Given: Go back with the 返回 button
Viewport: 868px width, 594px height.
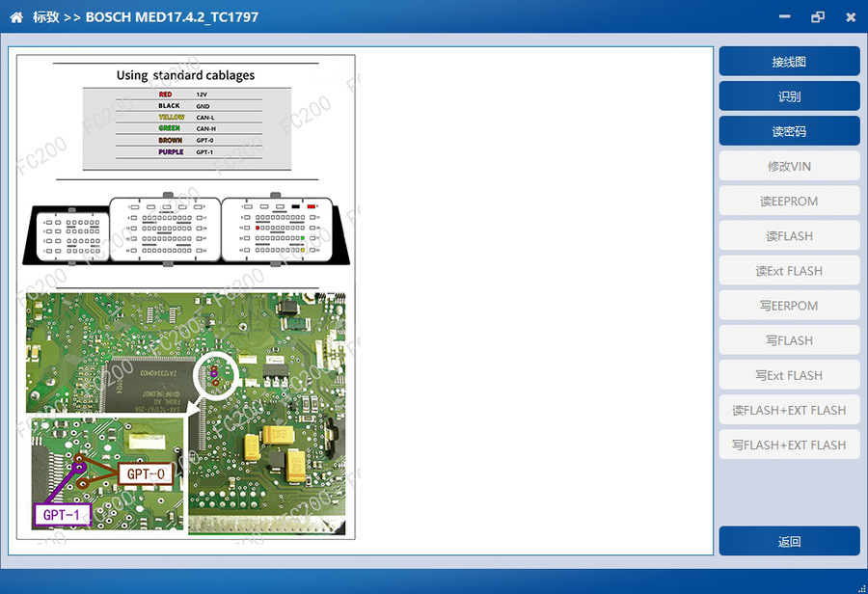Looking at the screenshot, I should (789, 541).
